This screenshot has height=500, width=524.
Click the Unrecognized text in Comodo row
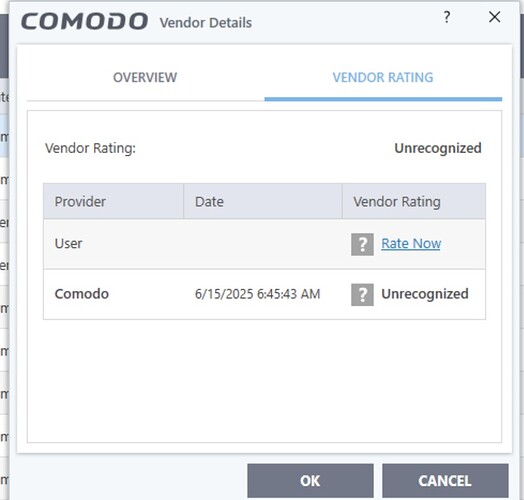(x=425, y=294)
